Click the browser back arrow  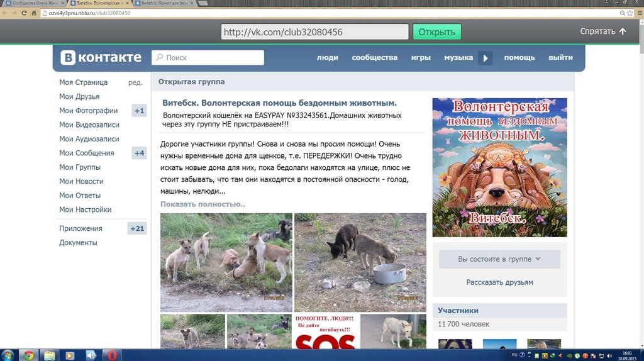click(x=5, y=13)
